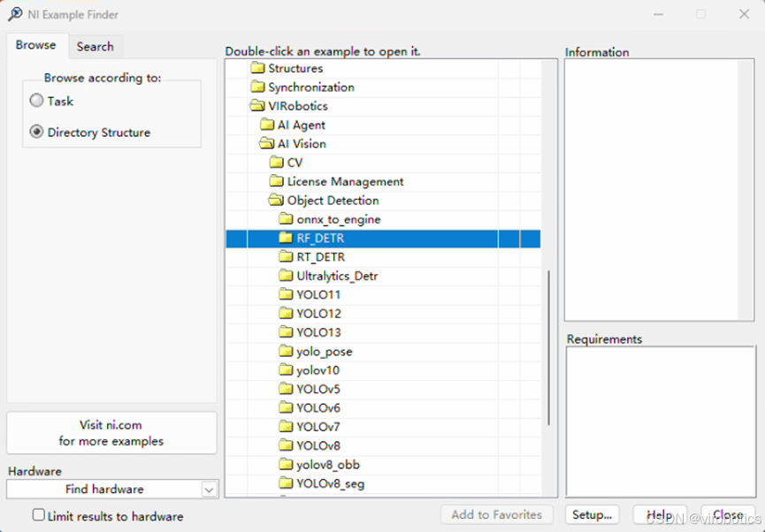
Task: Click the onnx_to_engine folder icon
Action: pyautogui.click(x=286, y=219)
